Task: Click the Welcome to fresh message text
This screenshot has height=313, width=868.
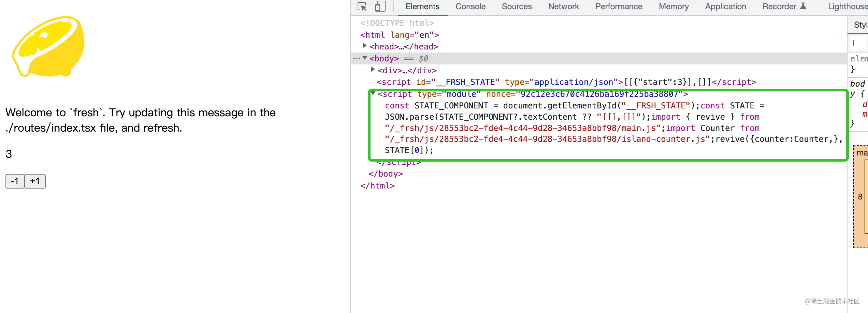Action: coord(141,120)
